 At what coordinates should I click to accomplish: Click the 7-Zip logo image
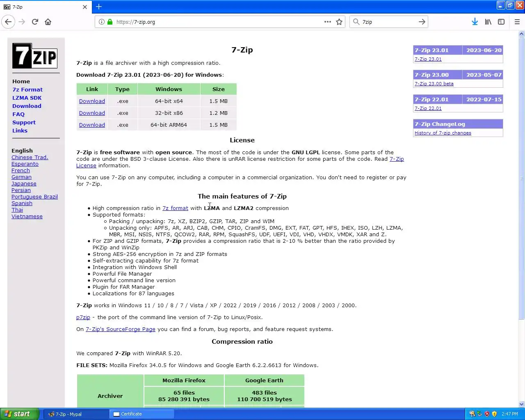[x=35, y=56]
